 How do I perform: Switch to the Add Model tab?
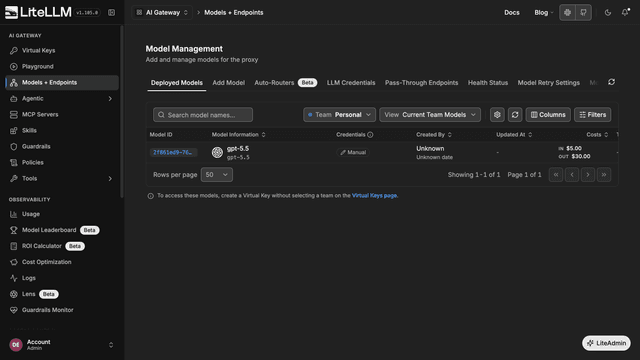click(x=229, y=82)
